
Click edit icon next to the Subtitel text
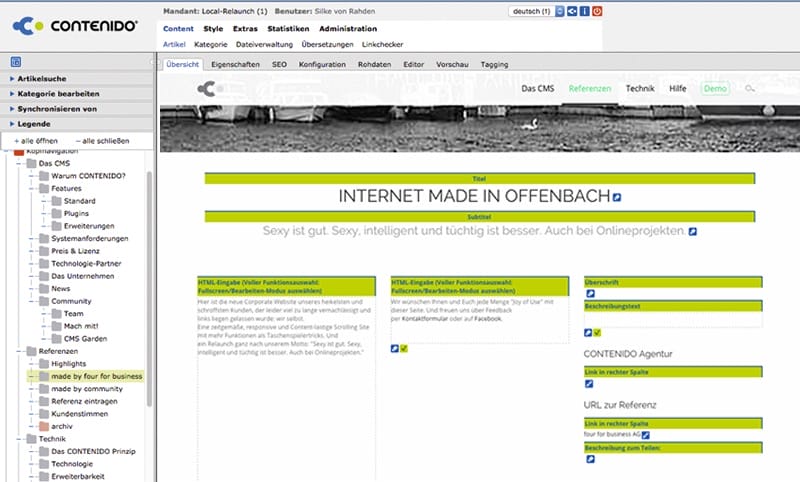click(693, 232)
